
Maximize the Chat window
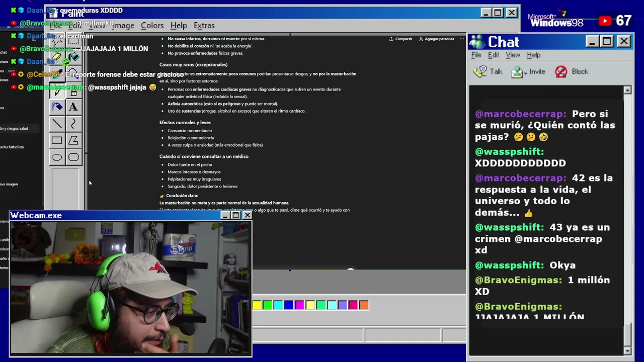tap(607, 41)
